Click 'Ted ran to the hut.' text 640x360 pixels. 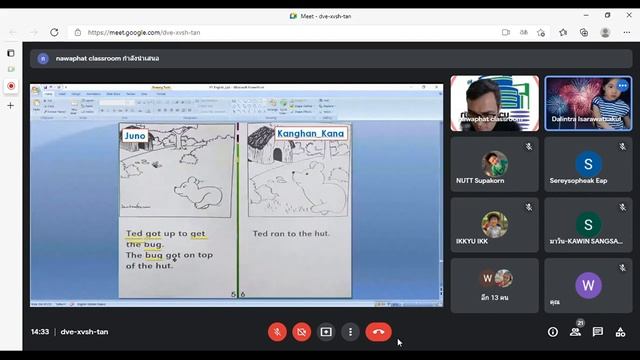pyautogui.click(x=291, y=233)
